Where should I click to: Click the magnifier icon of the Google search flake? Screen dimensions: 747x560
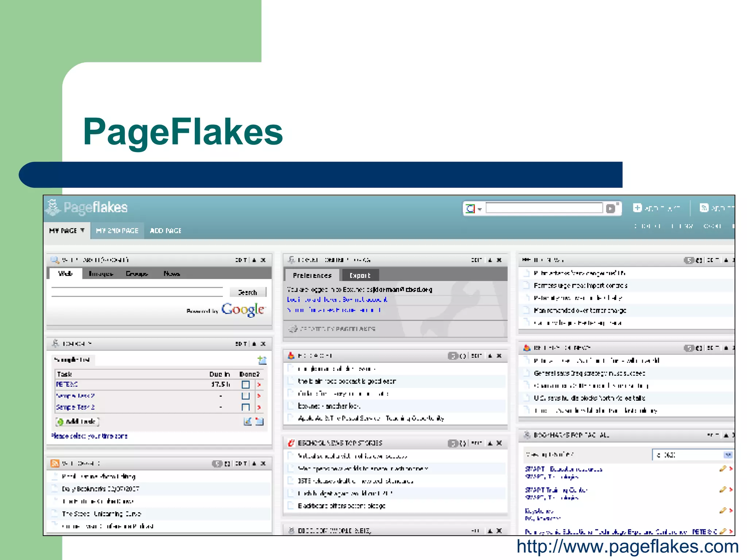(x=55, y=260)
